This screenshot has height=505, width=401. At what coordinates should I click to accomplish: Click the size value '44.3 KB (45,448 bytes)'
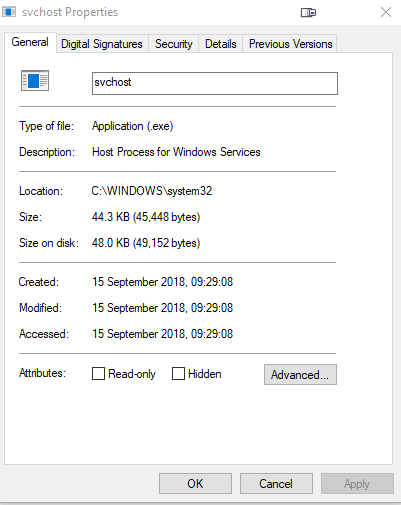(146, 217)
